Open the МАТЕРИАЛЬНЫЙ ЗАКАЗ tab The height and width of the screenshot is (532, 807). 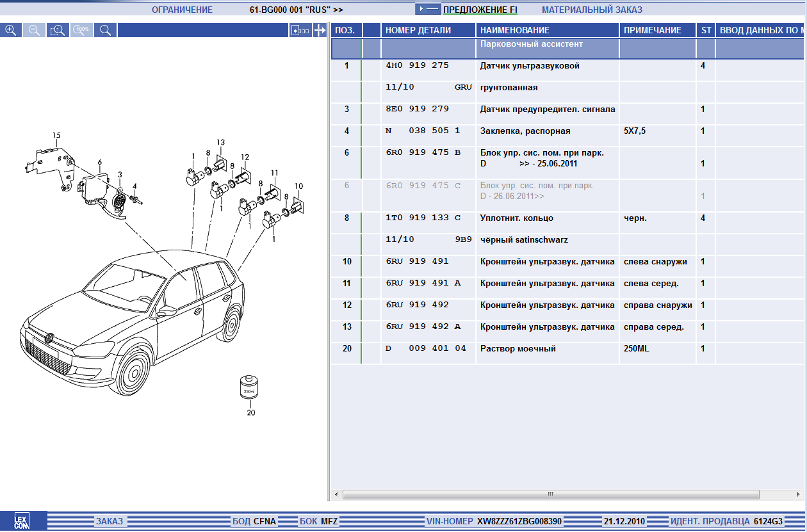pyautogui.click(x=592, y=10)
